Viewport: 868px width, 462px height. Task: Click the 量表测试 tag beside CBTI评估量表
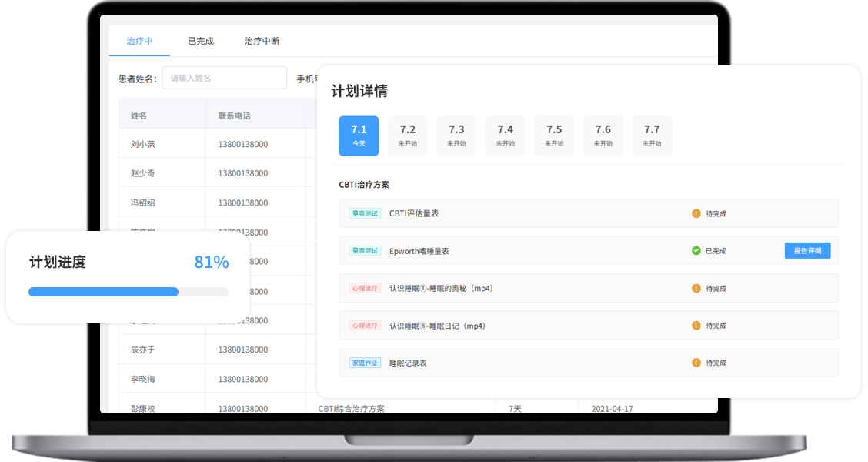365,213
